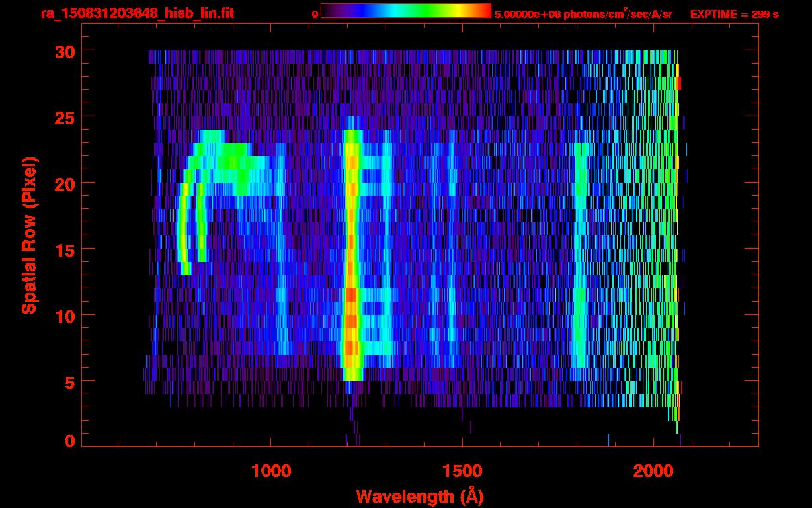The height and width of the screenshot is (508, 812).
Task: Click the 25 spatial row tick label
Action: (x=65, y=116)
